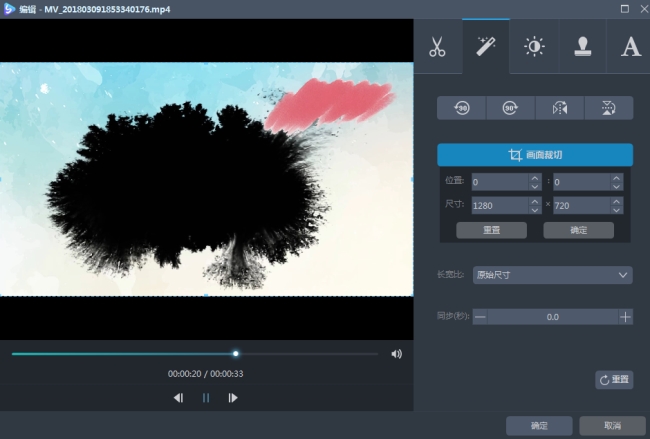Step back to previous frame
Image resolution: width=650 pixels, height=439 pixels.
pos(178,398)
